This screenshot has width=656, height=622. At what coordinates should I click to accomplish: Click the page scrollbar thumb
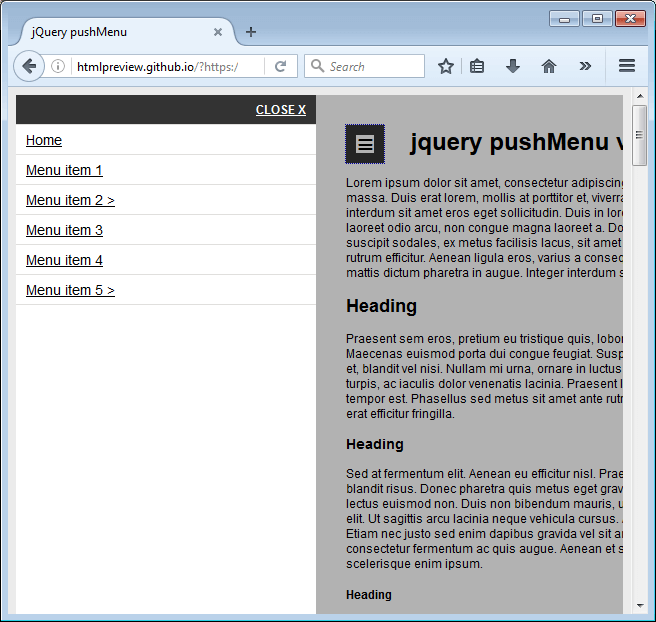639,135
